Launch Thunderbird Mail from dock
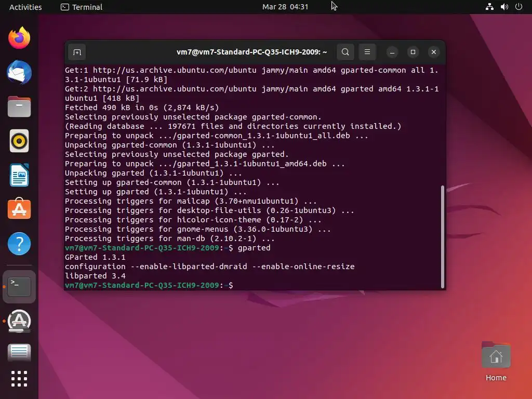Viewport: 532px width, 399px height. pos(19,72)
